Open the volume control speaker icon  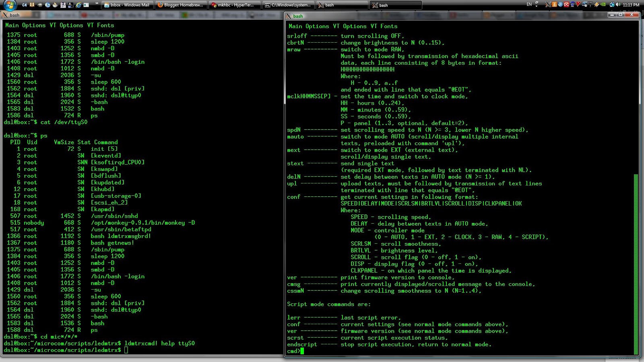pyautogui.click(x=618, y=4)
